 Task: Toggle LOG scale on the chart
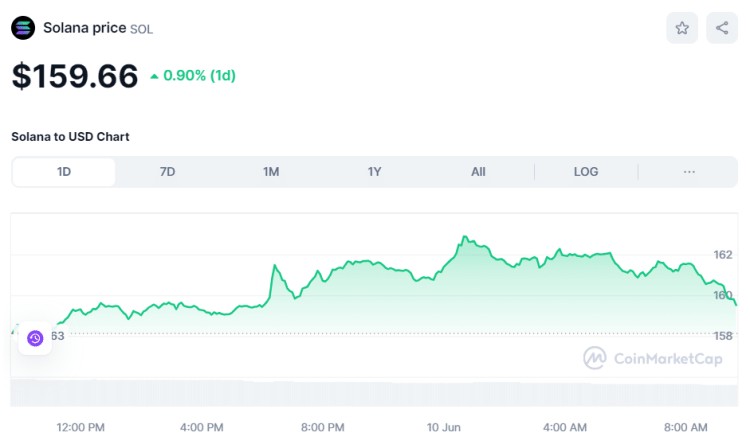click(x=586, y=172)
